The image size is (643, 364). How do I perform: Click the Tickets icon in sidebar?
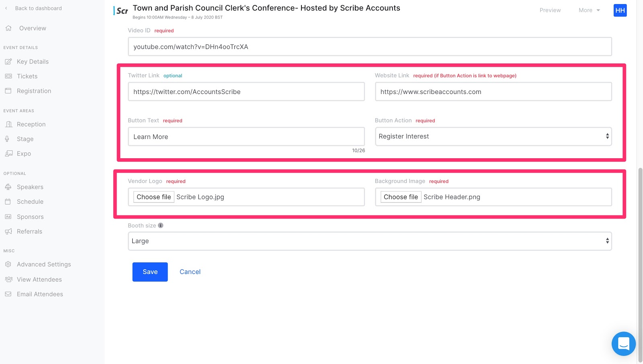[x=8, y=76]
